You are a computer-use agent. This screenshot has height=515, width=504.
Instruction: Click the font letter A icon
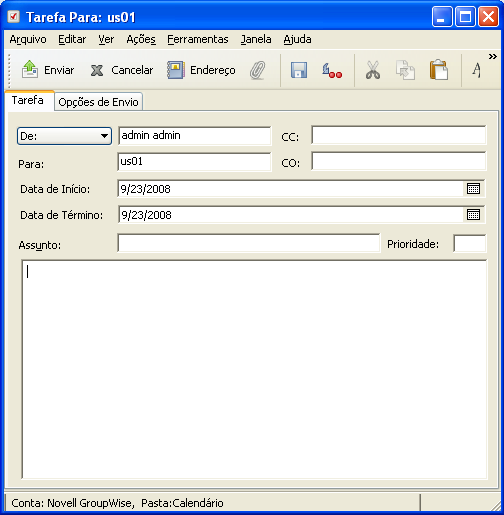[x=477, y=70]
